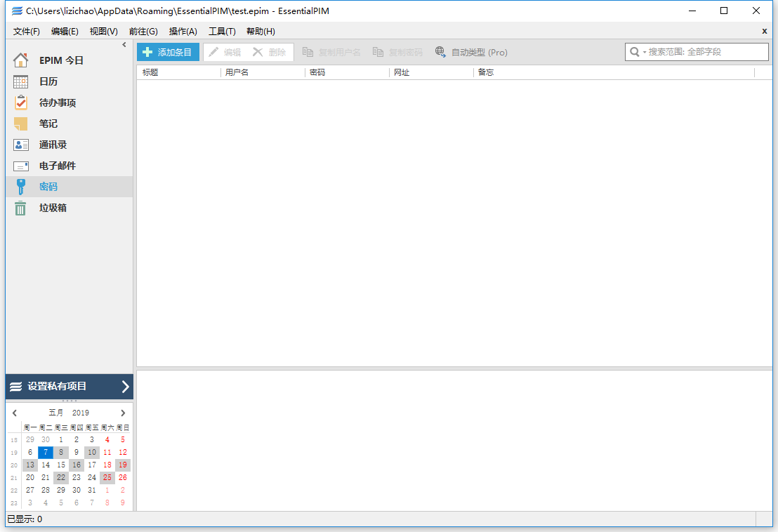This screenshot has height=532, width=778.
Task: Go to previous month in mini calendar
Action: point(15,413)
